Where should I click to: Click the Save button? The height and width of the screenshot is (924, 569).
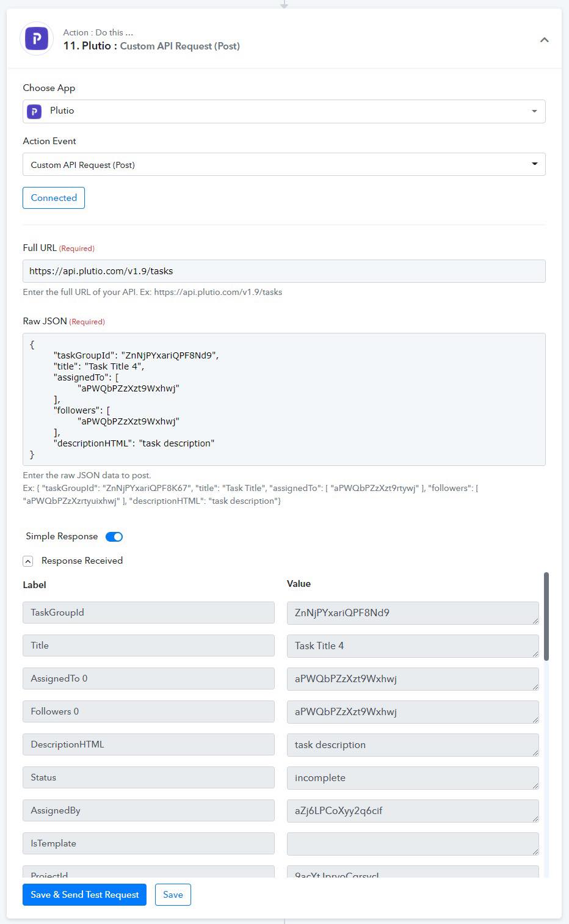pyautogui.click(x=173, y=895)
